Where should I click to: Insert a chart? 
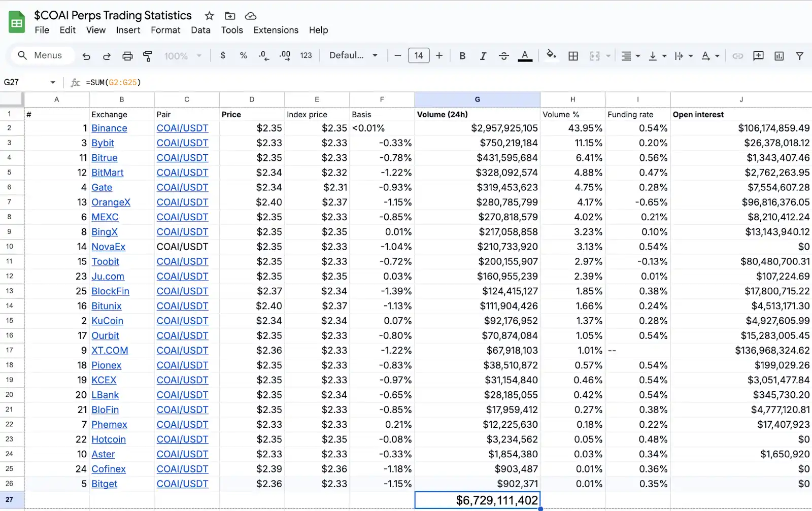779,56
